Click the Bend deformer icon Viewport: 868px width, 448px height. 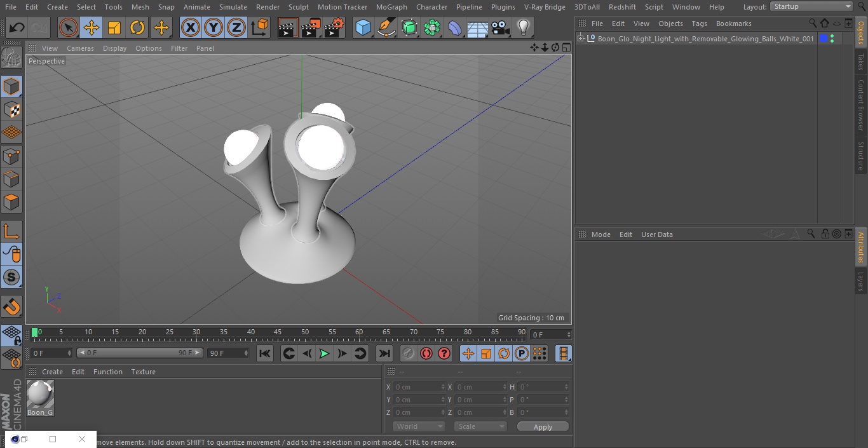click(x=455, y=28)
